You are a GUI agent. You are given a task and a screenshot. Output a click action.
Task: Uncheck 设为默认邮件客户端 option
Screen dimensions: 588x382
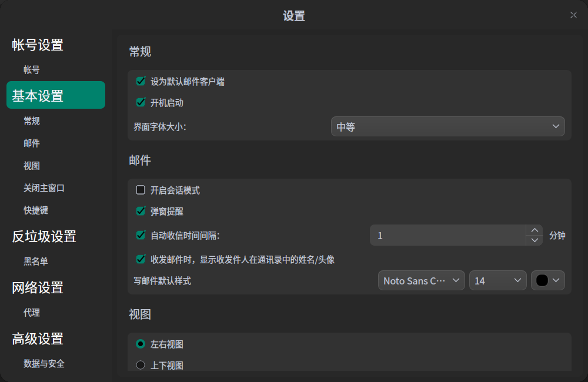coord(141,81)
